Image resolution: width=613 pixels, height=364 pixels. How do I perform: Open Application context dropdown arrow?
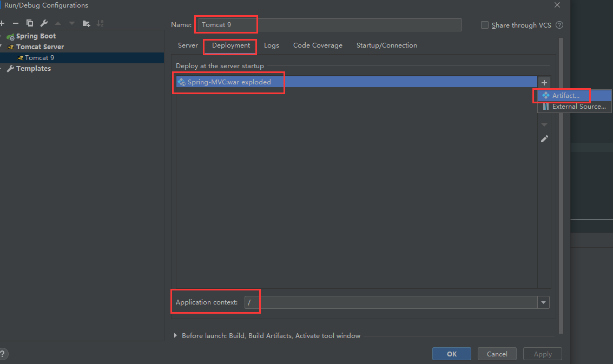point(543,302)
